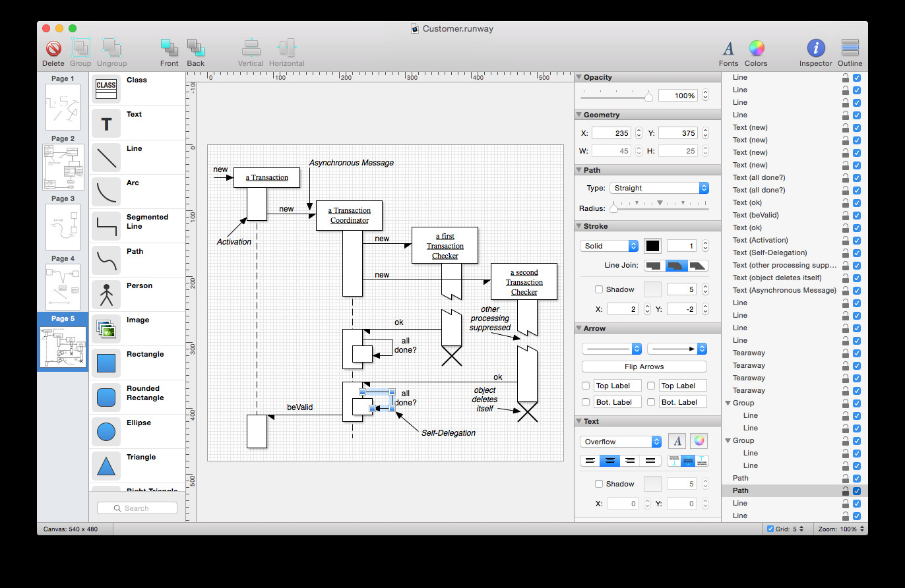
Task: Toggle the Outline panel
Action: (x=850, y=48)
